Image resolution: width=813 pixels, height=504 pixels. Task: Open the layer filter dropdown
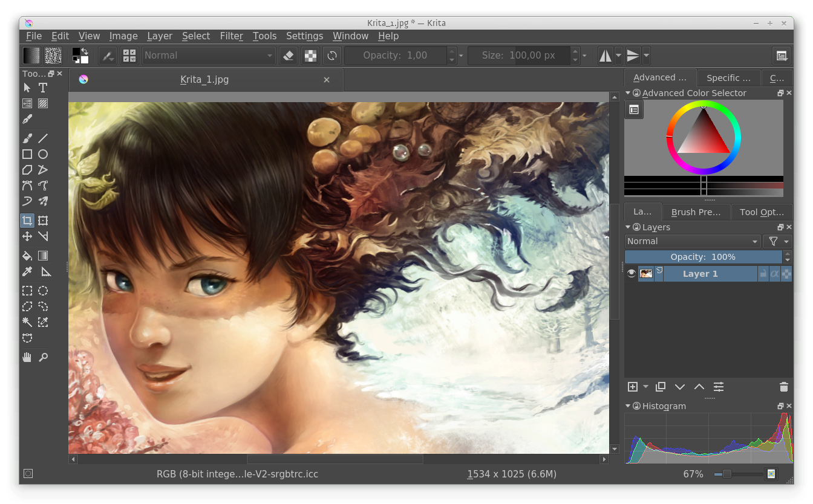point(777,241)
